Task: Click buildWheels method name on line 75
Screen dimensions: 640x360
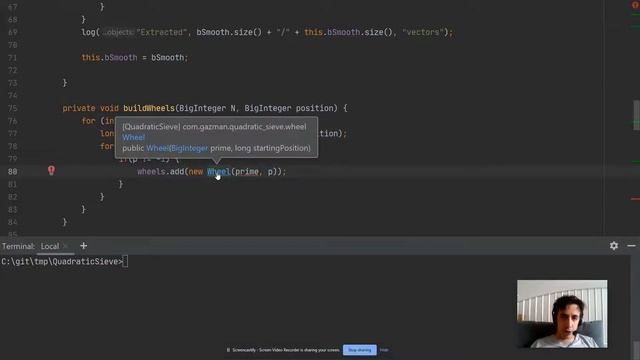Action: pyautogui.click(x=149, y=108)
